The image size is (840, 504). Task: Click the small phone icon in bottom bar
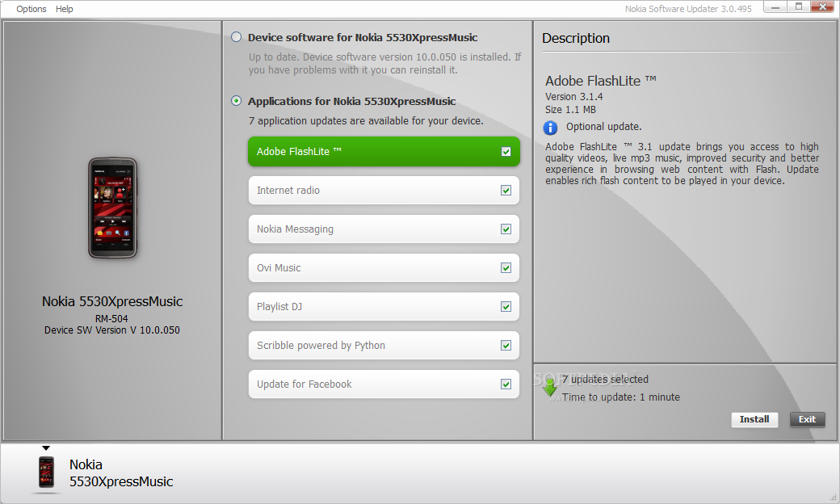(x=47, y=472)
